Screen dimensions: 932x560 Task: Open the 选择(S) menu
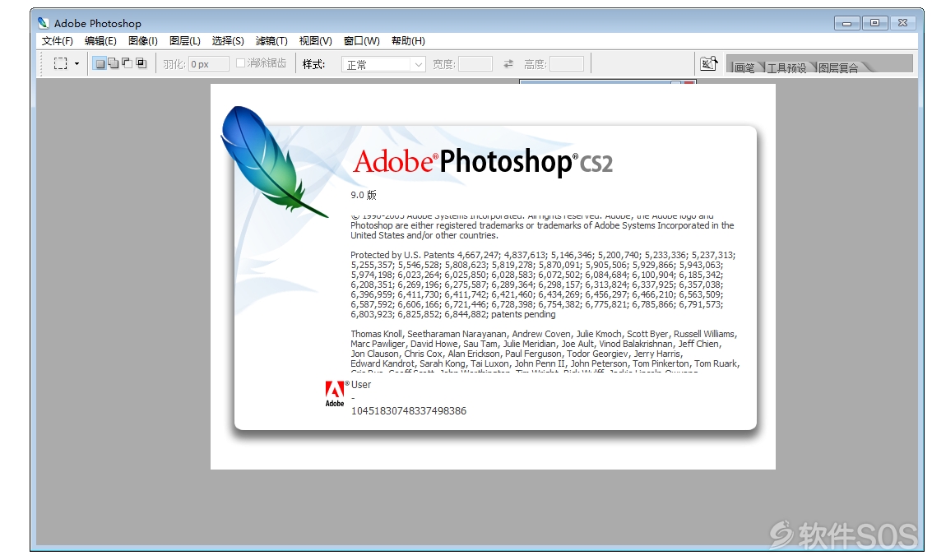(x=228, y=41)
